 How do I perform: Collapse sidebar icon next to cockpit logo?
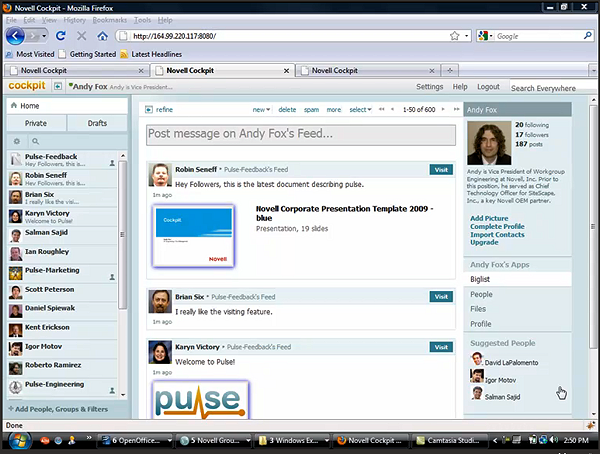57,86
